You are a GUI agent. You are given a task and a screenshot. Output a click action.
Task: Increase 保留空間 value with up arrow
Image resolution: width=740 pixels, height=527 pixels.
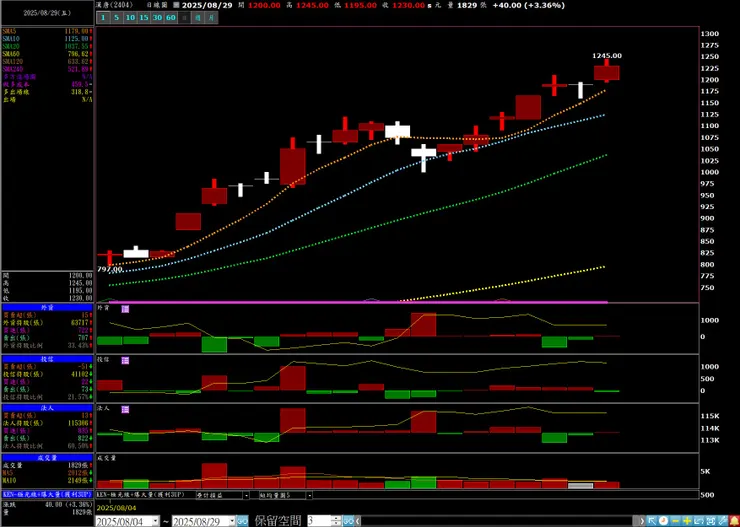point(337,518)
